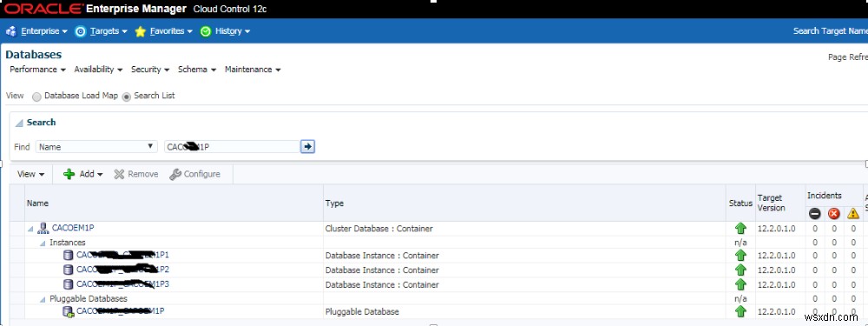The image size is (868, 326).
Task: Click the Oracle Enterprise Manager logo
Action: pyautogui.click(x=95, y=9)
